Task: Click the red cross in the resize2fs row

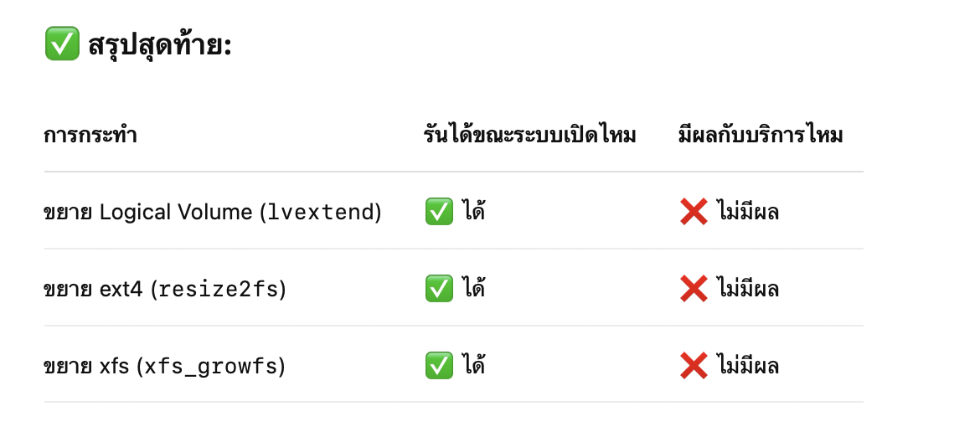Action: [694, 289]
